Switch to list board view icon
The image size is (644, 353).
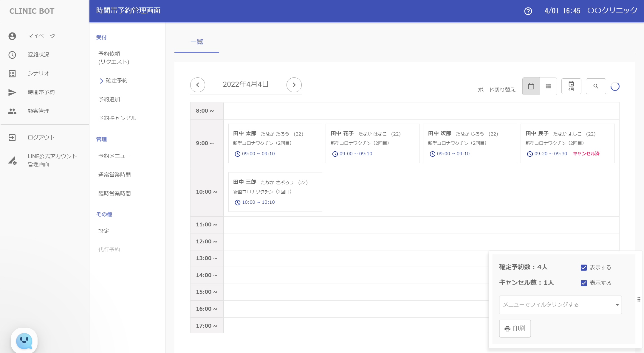pos(548,86)
